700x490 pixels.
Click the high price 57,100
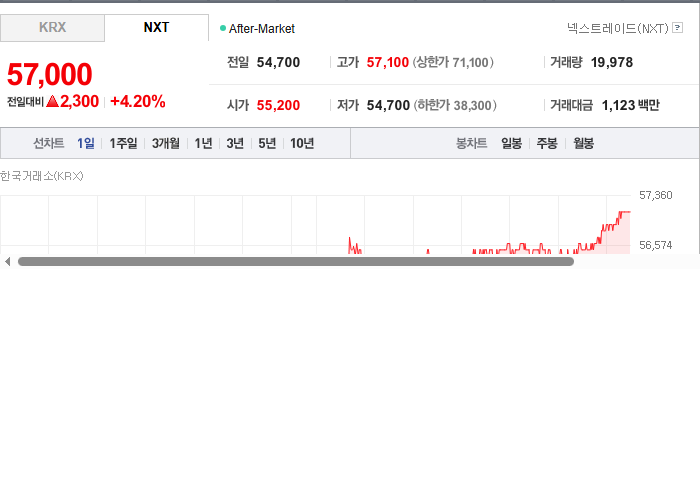pyautogui.click(x=388, y=62)
